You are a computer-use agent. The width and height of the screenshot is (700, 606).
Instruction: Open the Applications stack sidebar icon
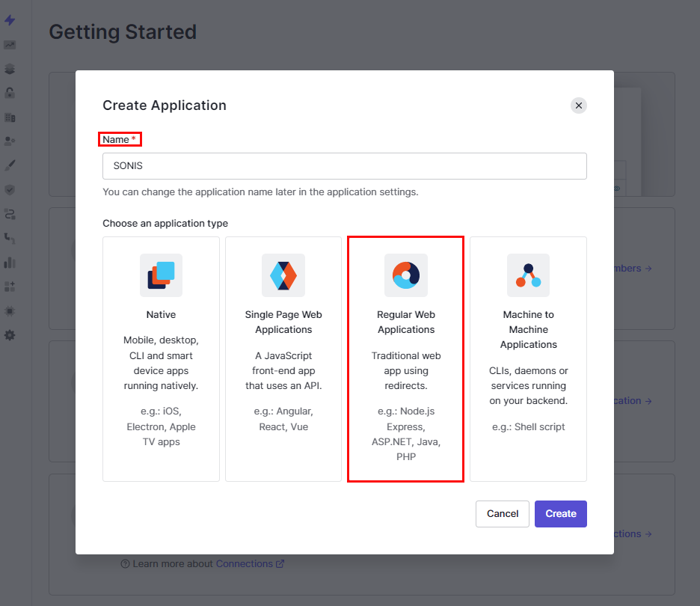click(10, 69)
